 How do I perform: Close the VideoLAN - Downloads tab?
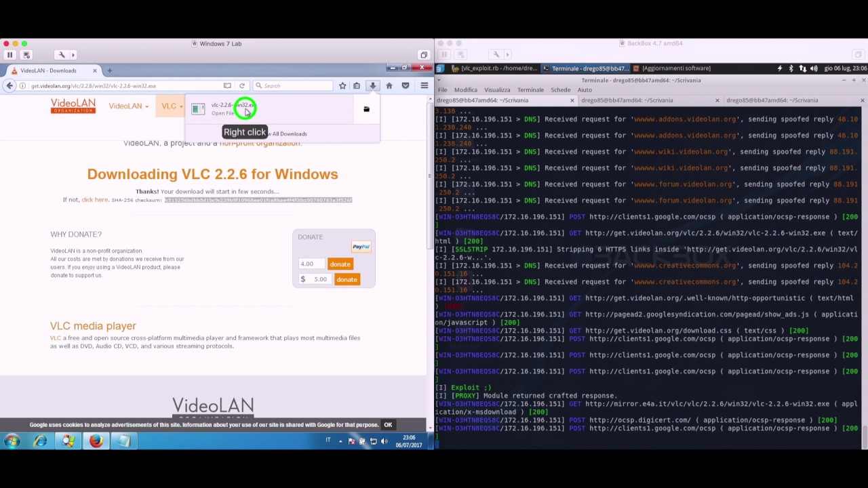pos(94,70)
